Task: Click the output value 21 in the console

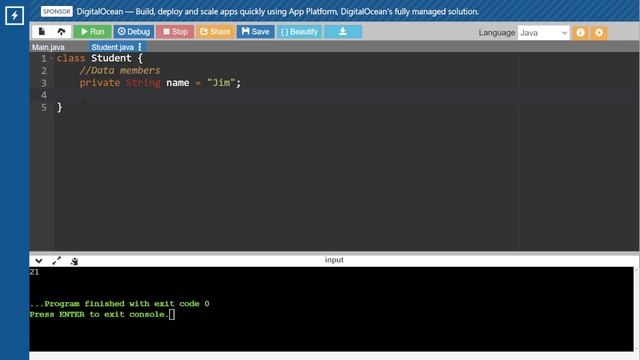Action: click(x=34, y=272)
